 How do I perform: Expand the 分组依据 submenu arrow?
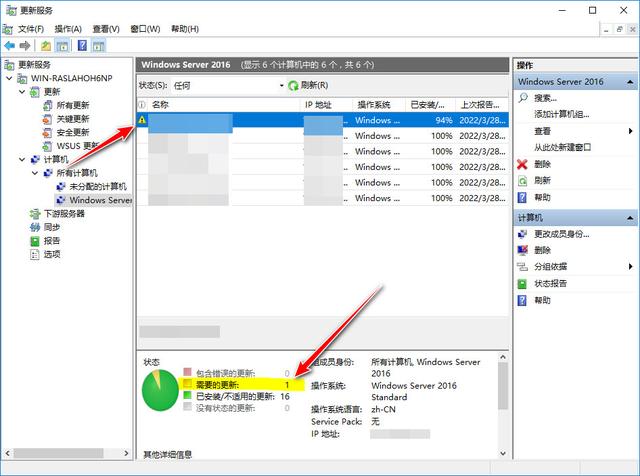631,267
